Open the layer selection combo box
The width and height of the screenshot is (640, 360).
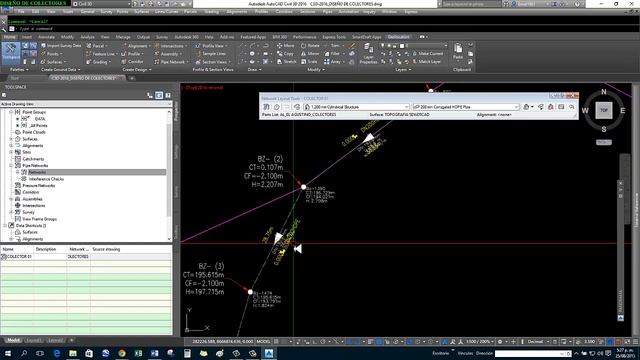(414, 46)
